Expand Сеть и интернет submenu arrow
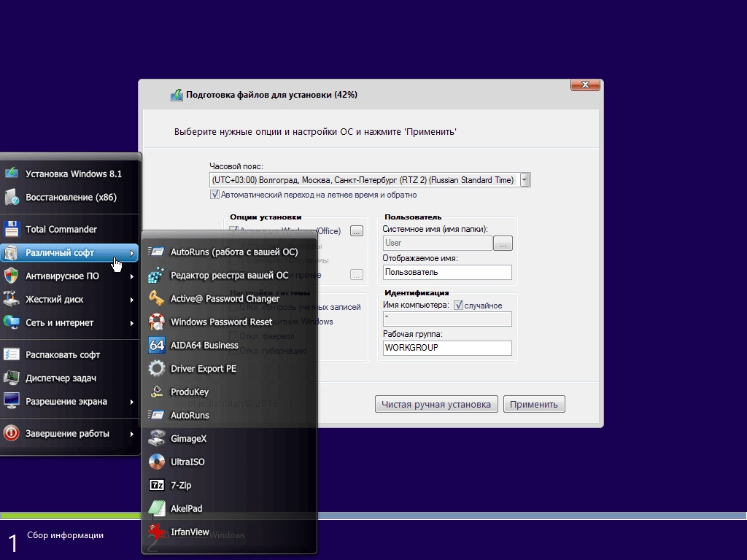This screenshot has width=747, height=560. [x=132, y=323]
